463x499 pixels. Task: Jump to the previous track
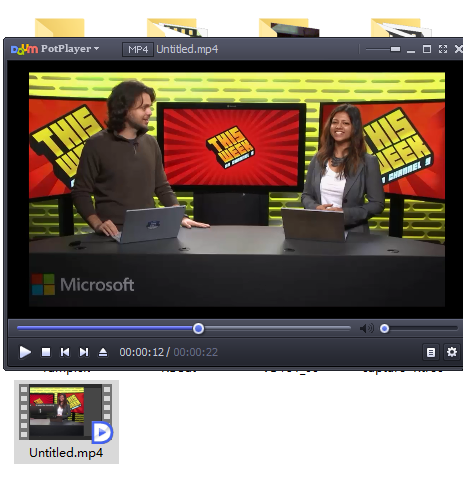coord(65,352)
